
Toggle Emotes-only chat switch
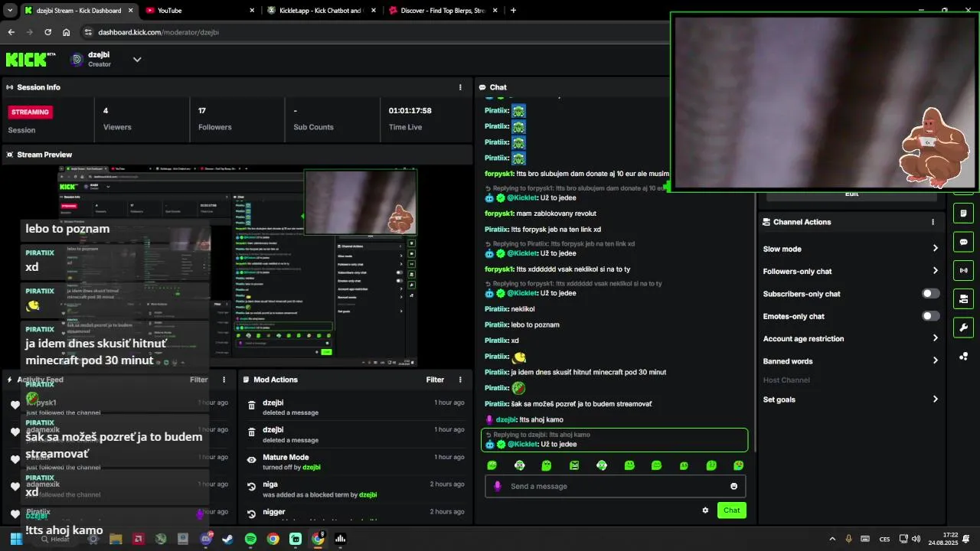coord(930,316)
